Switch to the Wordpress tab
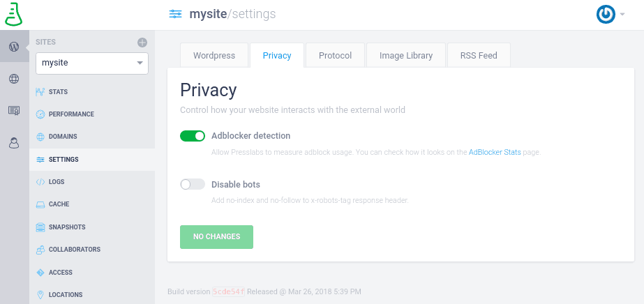Image resolution: width=644 pixels, height=304 pixels. (214, 55)
